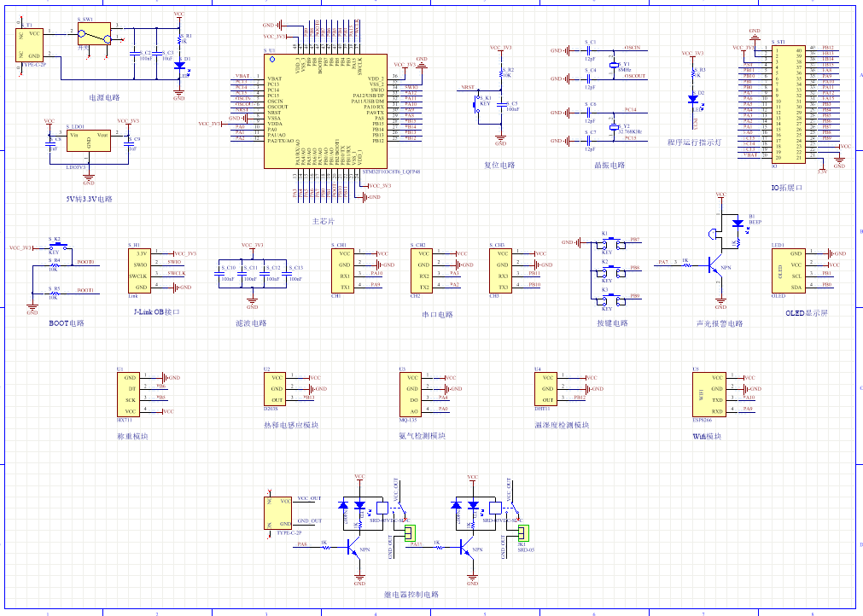The image size is (863, 616).
Task: Select the TYPE-C-2P connector in relay circuit
Action: (x=278, y=513)
